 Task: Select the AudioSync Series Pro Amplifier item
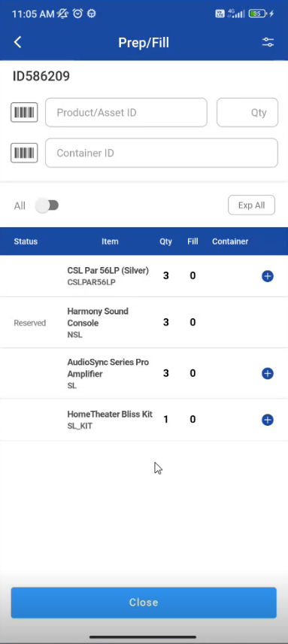tap(108, 368)
